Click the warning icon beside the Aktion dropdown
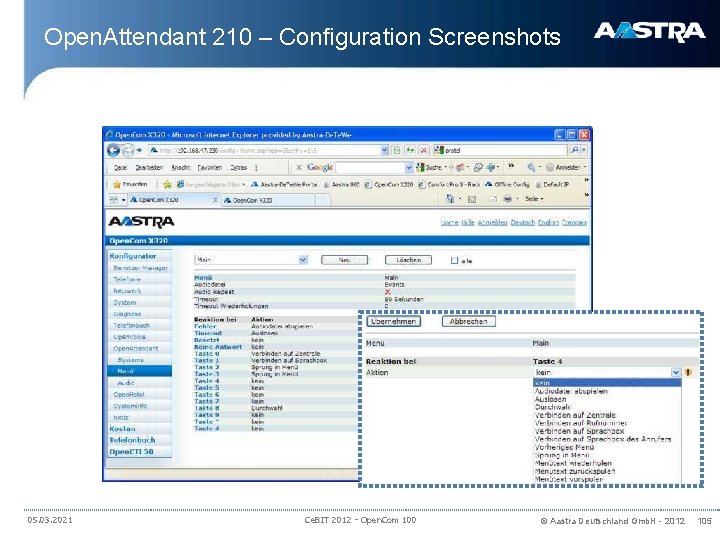This screenshot has height=540, width=720. pos(688,372)
